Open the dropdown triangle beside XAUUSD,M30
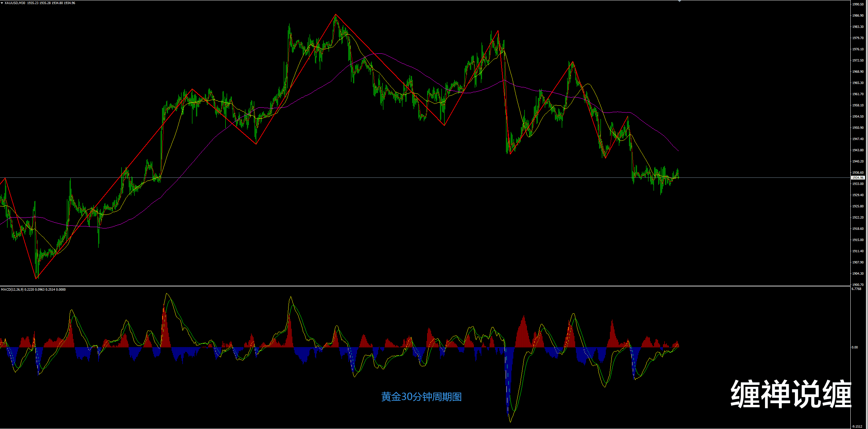868x429 pixels. (2, 3)
